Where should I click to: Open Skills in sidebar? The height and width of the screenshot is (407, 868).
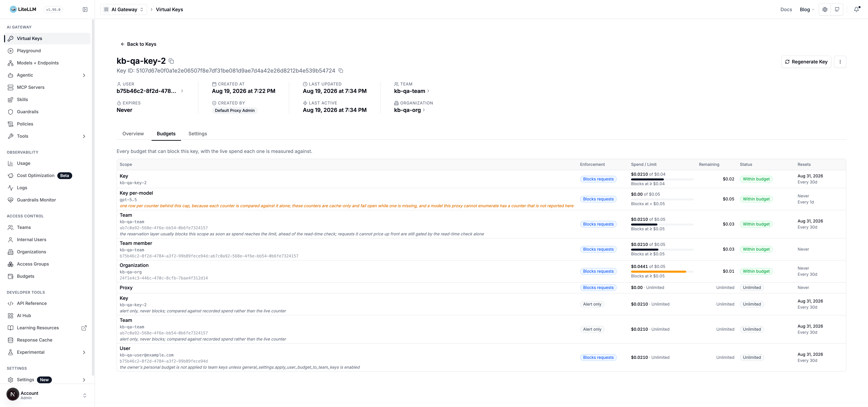47,99
